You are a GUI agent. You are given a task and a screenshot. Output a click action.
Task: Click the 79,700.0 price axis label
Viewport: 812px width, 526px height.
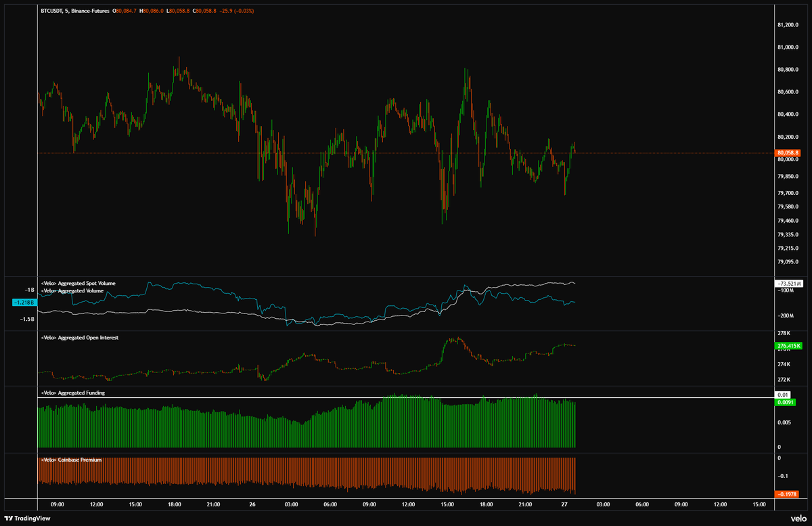(789, 194)
